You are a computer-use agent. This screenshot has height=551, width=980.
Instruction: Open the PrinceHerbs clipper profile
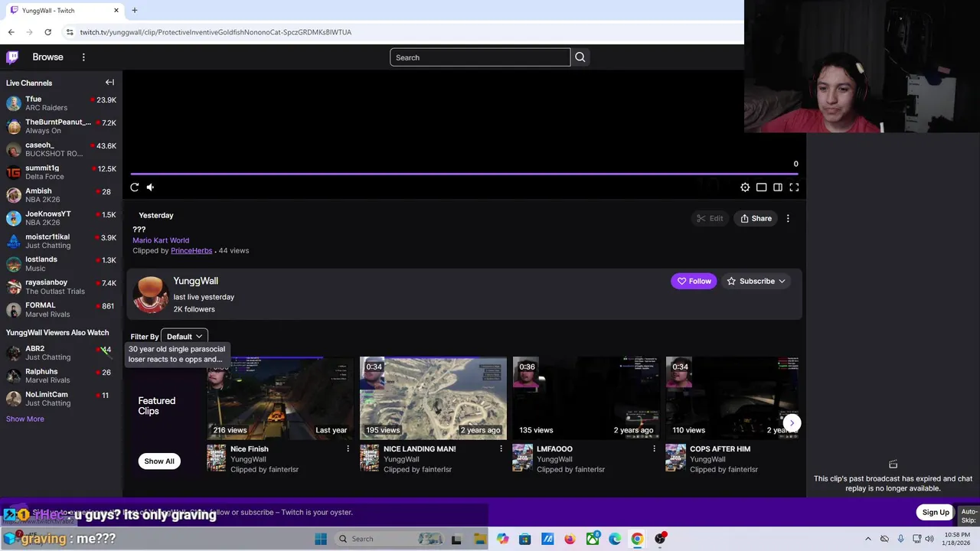(x=191, y=250)
